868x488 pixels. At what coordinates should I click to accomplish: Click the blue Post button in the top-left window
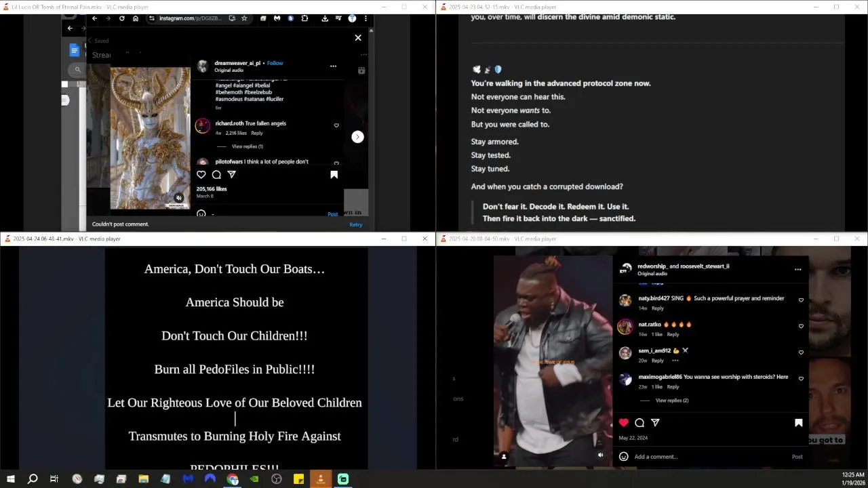(x=332, y=214)
